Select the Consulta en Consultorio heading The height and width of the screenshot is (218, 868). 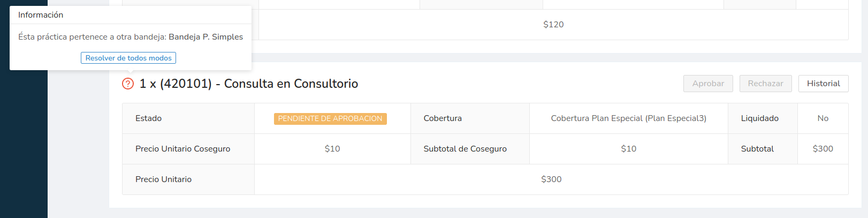click(249, 84)
